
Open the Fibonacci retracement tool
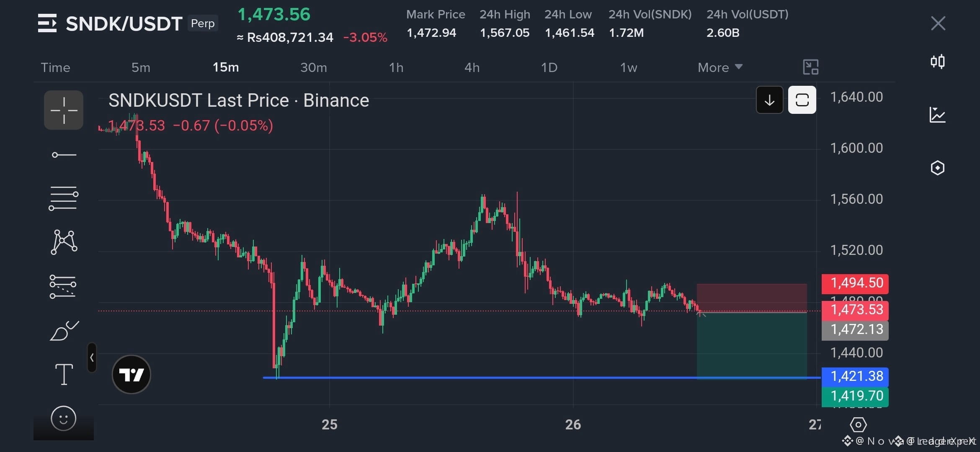[x=64, y=198]
